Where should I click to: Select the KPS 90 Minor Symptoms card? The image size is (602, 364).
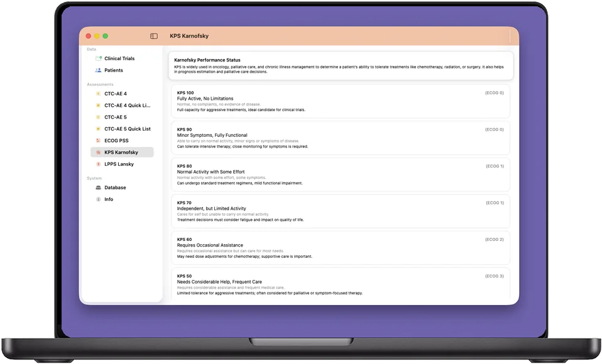[x=341, y=138]
